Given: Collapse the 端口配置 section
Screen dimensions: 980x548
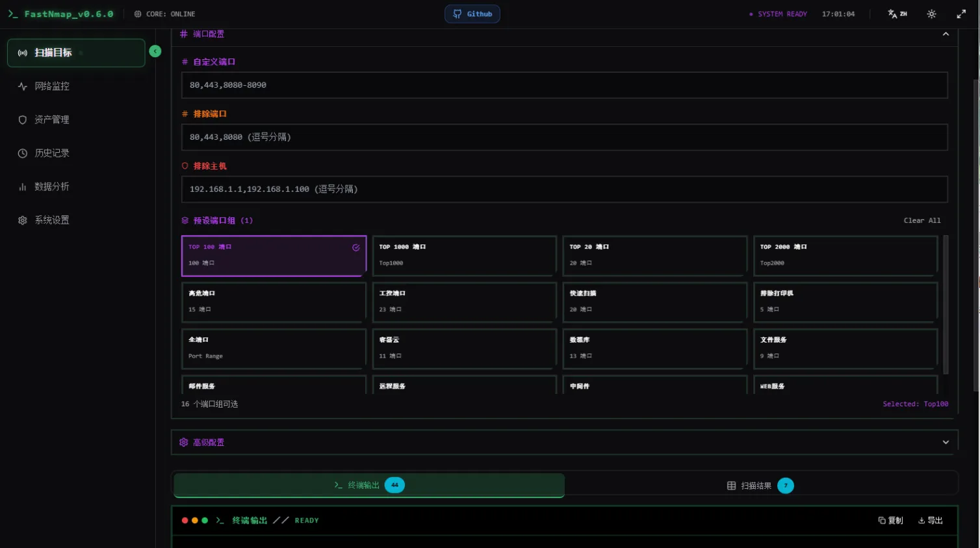Looking at the screenshot, I should click(946, 34).
